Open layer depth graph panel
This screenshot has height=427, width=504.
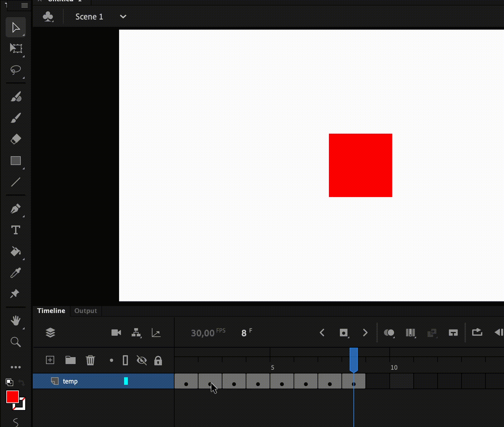156,333
